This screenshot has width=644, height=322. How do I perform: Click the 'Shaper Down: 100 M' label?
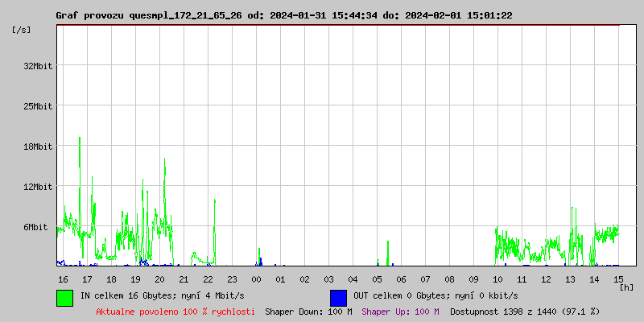pyautogui.click(x=308, y=311)
